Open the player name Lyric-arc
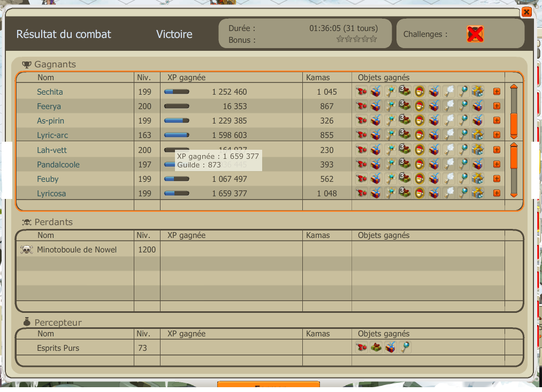This screenshot has height=392, width=542. coord(52,135)
